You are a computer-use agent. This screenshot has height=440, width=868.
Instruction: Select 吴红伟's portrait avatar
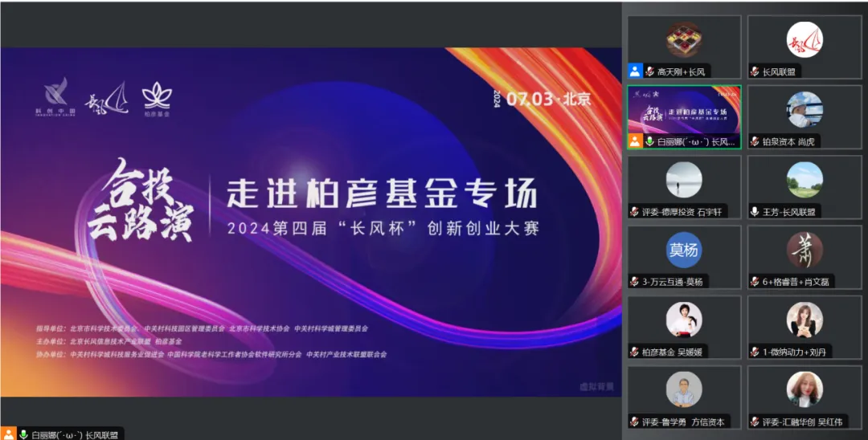click(x=805, y=389)
